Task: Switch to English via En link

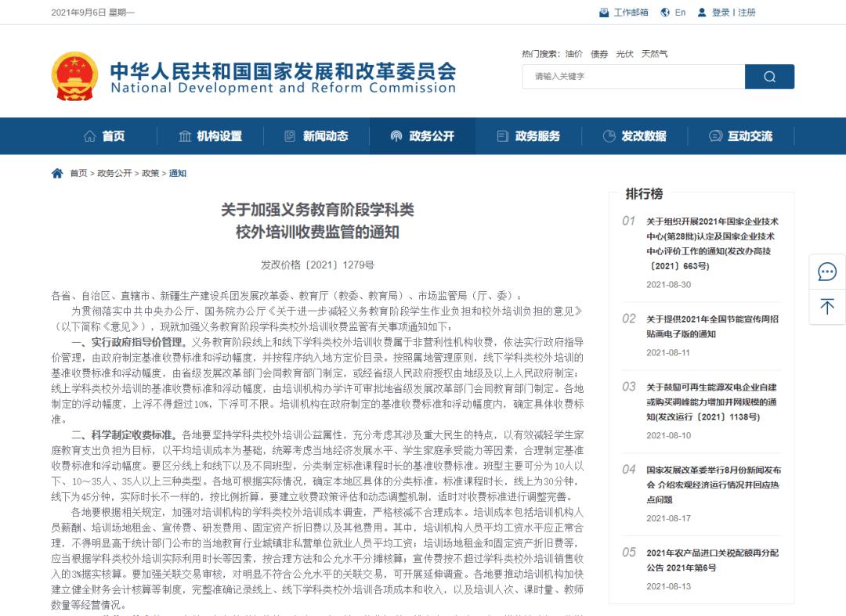Action: (681, 13)
